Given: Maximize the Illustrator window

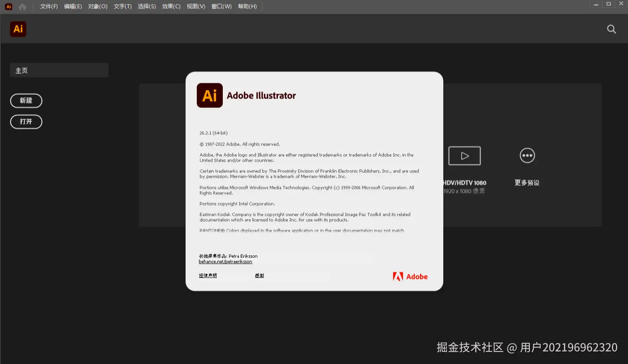Looking at the screenshot, I should [609, 4].
